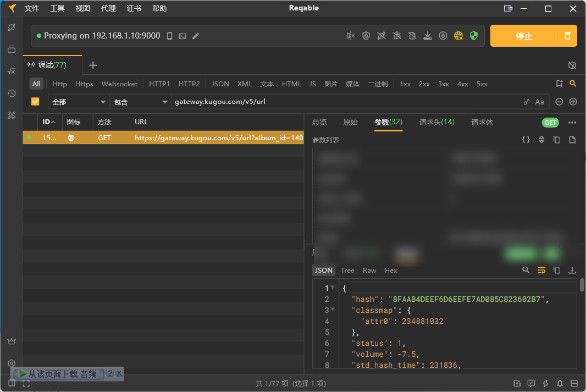Toggle the Aa case-sensitive match option
The width and height of the screenshot is (586, 392).
pyautogui.click(x=539, y=102)
